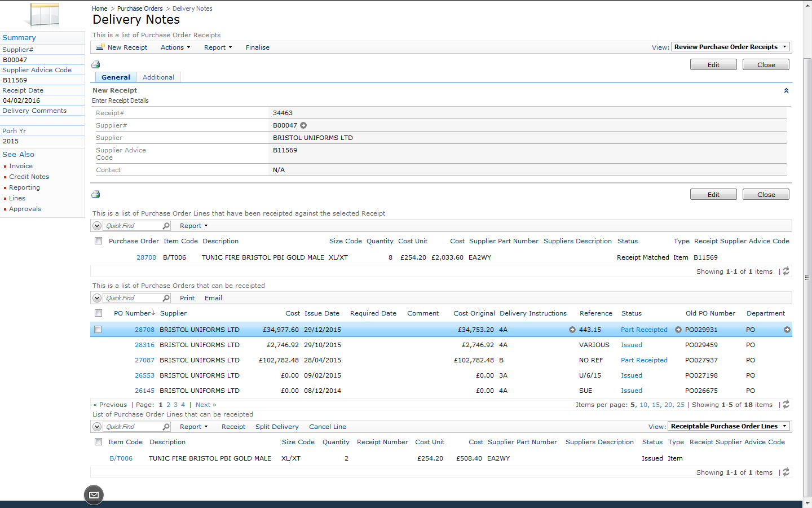Open Invoice in See Also sidebar
Screen dimensions: 812x508
point(21,166)
